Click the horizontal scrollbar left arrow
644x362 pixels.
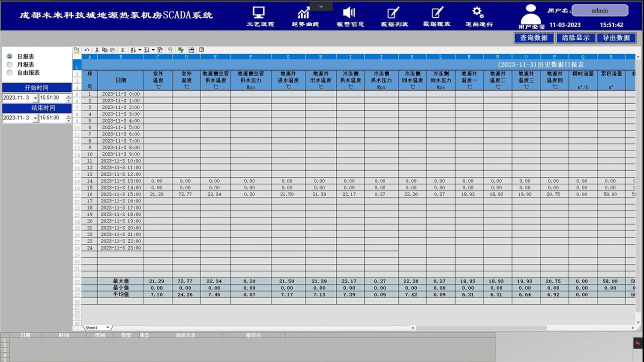tap(413, 328)
